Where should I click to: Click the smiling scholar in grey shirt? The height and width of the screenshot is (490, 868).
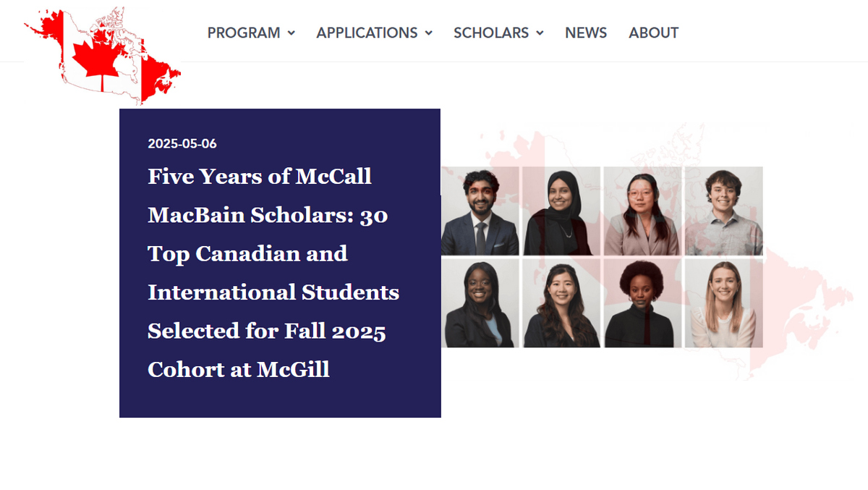pos(723,210)
